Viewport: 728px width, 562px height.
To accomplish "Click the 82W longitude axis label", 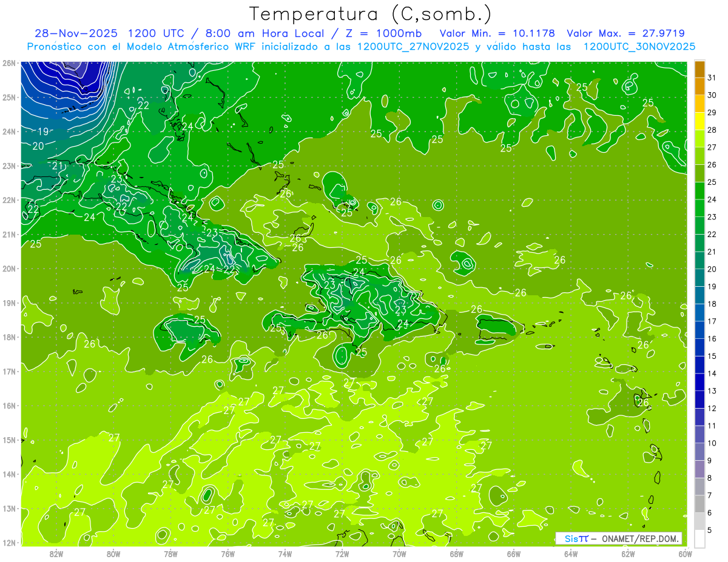I will [56, 554].
